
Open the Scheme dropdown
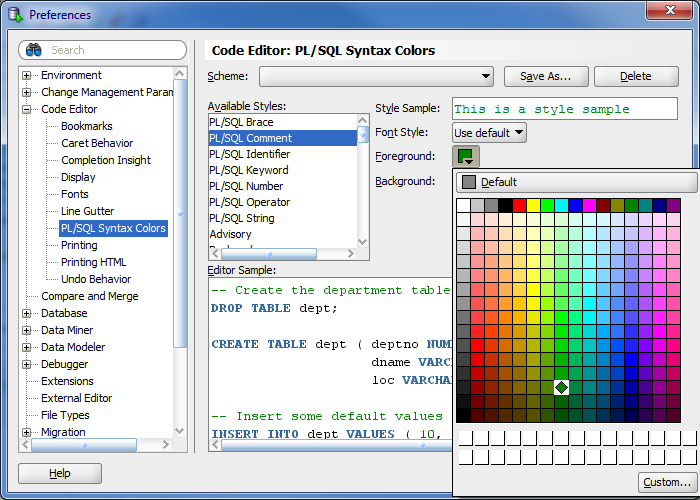click(x=376, y=76)
